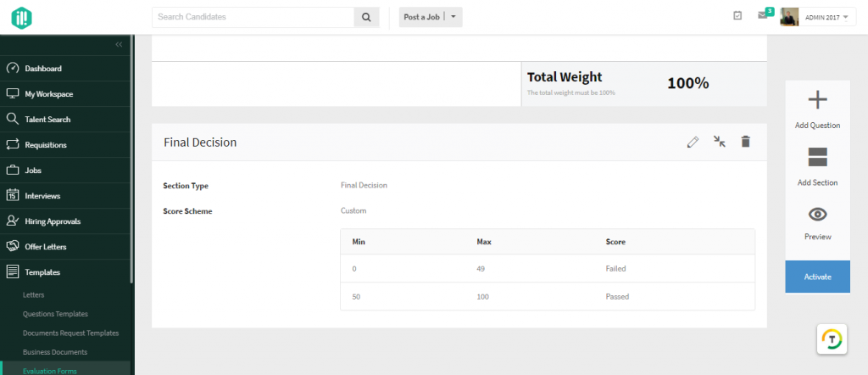
Task: Open Documents Request Templates submenu
Action: click(71, 333)
